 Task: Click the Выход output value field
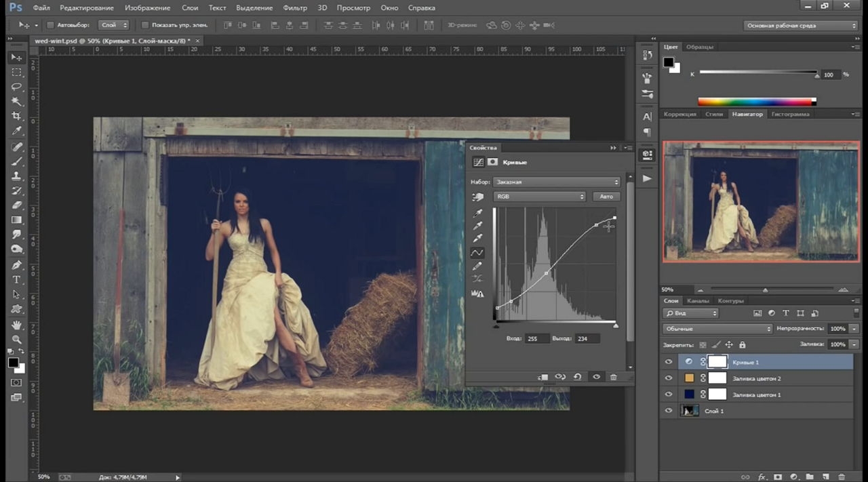(x=587, y=338)
